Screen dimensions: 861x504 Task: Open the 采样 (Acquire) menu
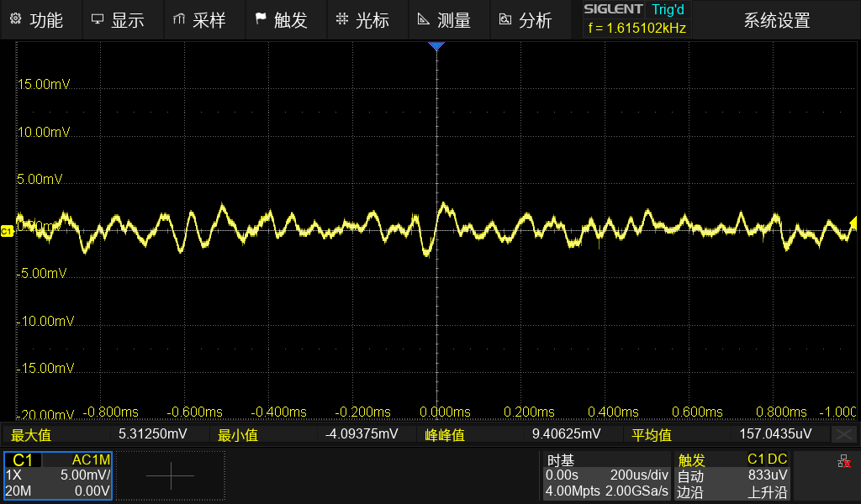[x=203, y=20]
